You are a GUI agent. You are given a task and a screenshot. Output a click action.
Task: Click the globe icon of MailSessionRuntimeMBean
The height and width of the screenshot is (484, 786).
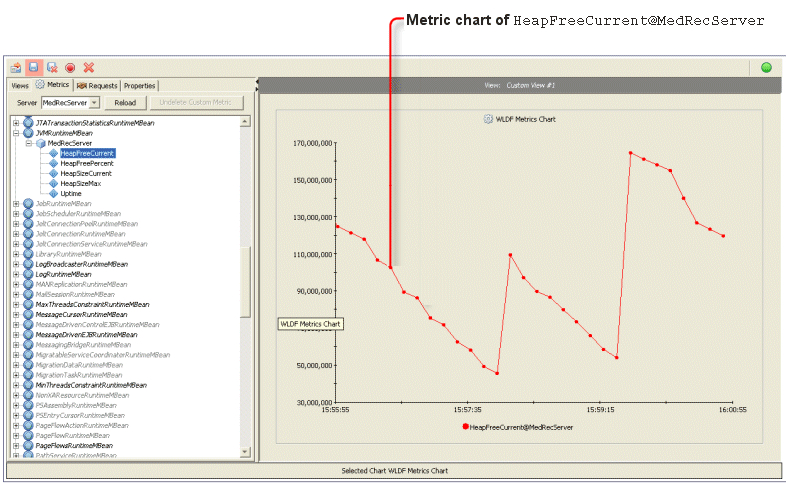[x=28, y=294]
